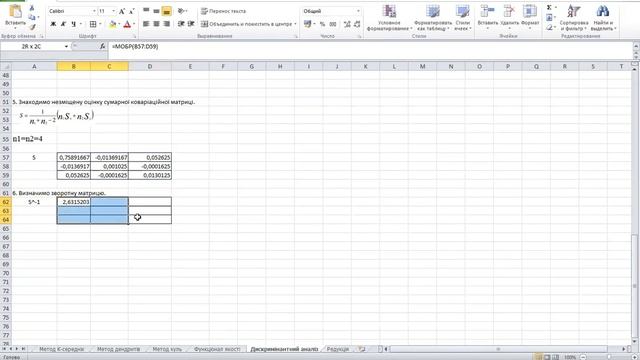Click the Increase Indent icon
This screenshot has height=360, width=640.
(x=191, y=24)
